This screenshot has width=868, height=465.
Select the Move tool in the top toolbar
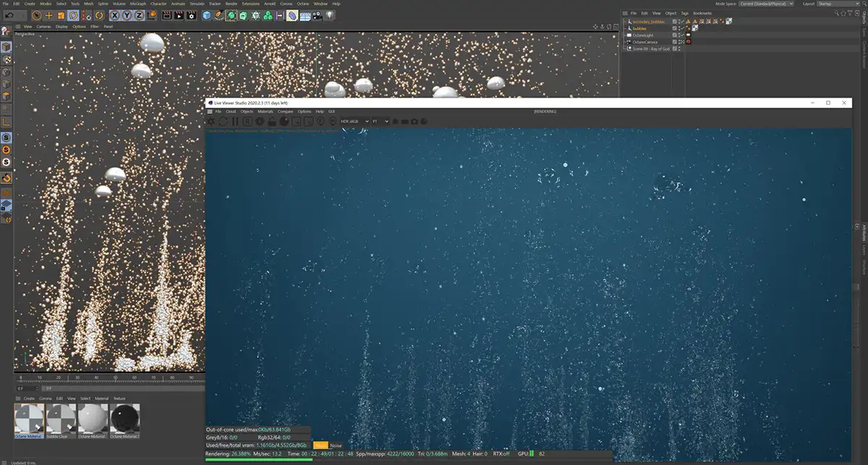[x=48, y=14]
